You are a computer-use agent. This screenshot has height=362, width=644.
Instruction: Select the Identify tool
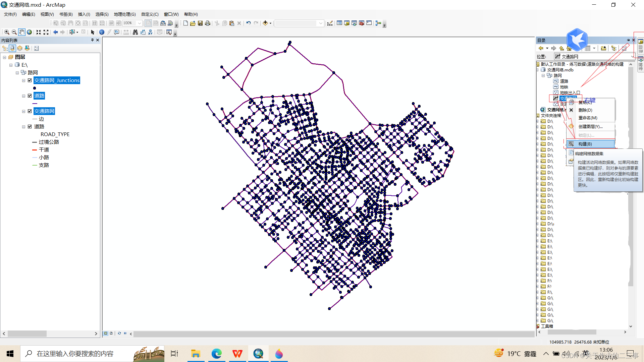click(102, 32)
